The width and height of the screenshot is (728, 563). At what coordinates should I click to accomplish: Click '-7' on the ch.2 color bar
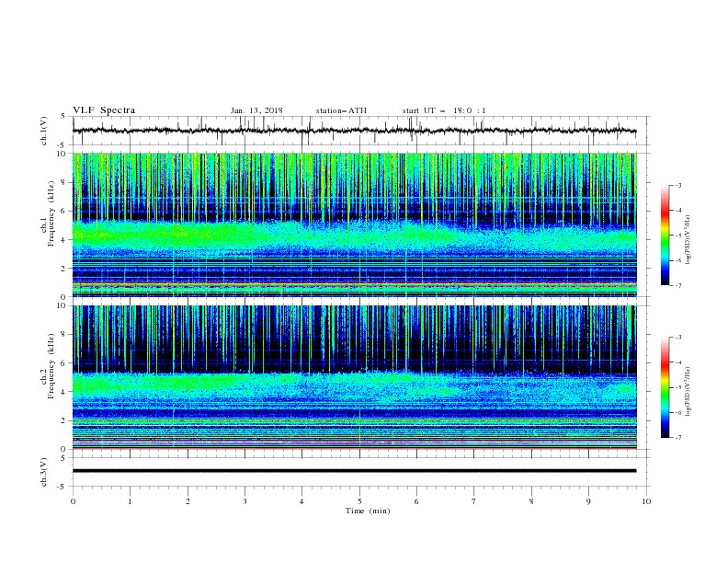[x=677, y=437]
